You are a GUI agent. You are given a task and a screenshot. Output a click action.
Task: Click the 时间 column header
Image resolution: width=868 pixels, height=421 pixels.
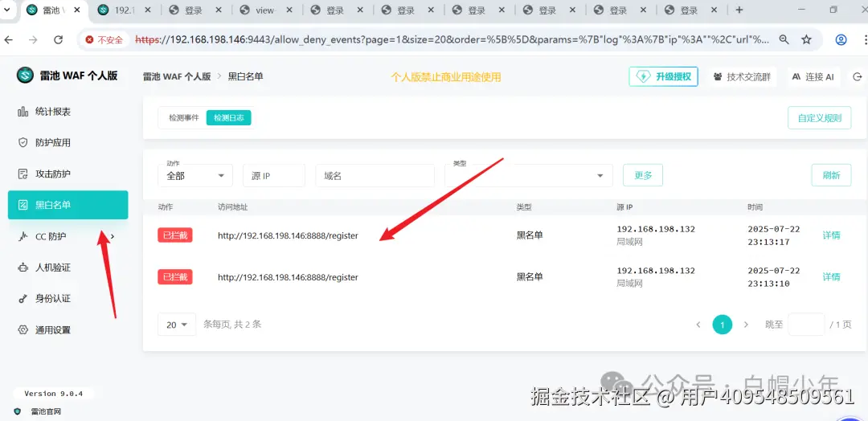point(755,207)
